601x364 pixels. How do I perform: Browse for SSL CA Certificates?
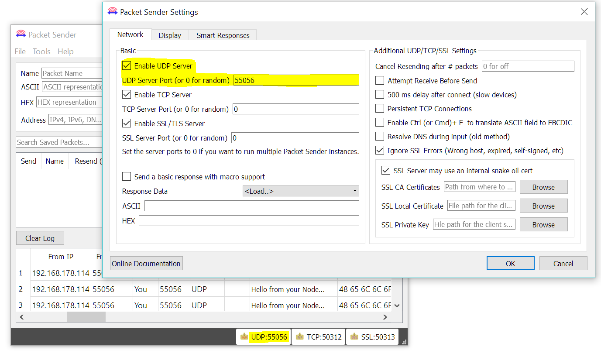click(x=543, y=187)
